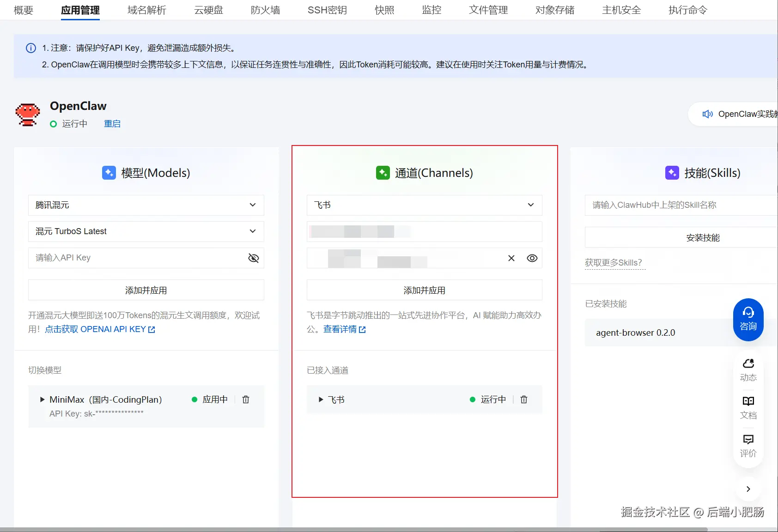Open the 评价 feedback panel
This screenshot has height=532, width=778.
pyautogui.click(x=748, y=446)
